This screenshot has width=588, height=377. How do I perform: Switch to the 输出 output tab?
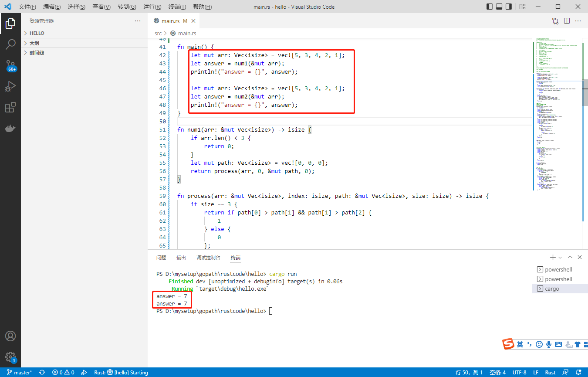pyautogui.click(x=181, y=258)
